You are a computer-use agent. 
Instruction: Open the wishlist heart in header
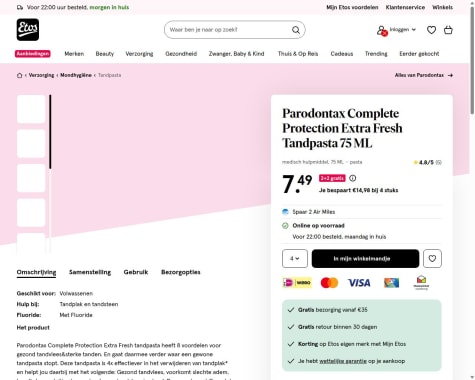tap(431, 30)
